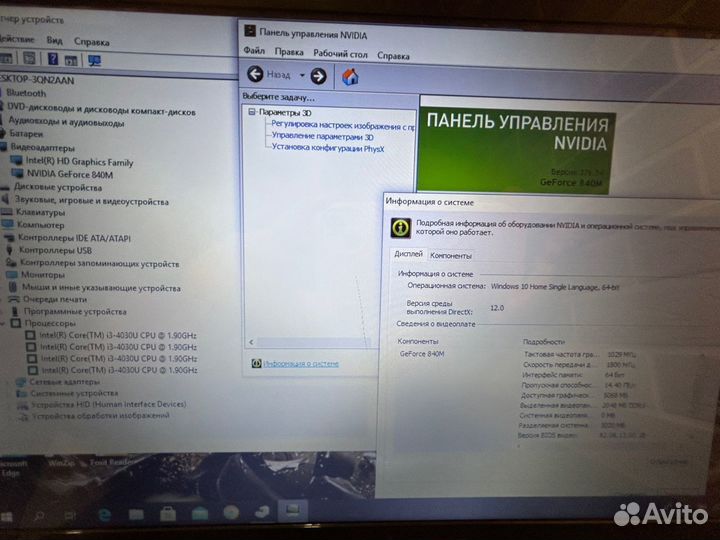Open Регулировка настроек изображения task

(x=343, y=125)
